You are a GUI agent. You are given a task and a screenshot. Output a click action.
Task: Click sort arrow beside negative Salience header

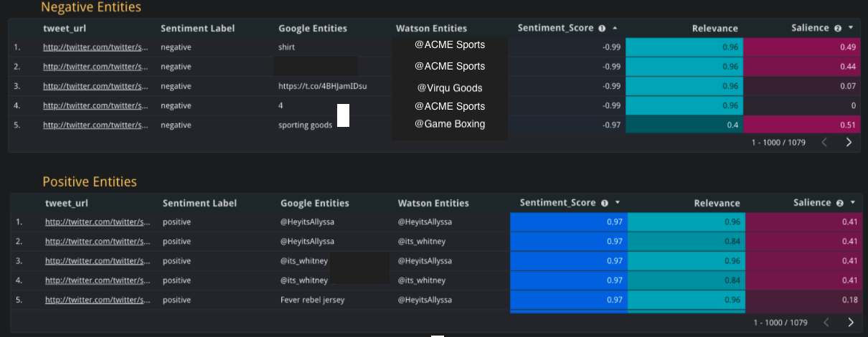pos(851,29)
